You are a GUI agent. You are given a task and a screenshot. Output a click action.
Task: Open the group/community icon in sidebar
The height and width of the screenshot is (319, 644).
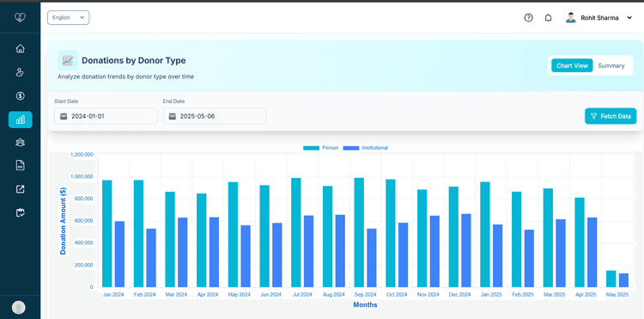tap(20, 142)
